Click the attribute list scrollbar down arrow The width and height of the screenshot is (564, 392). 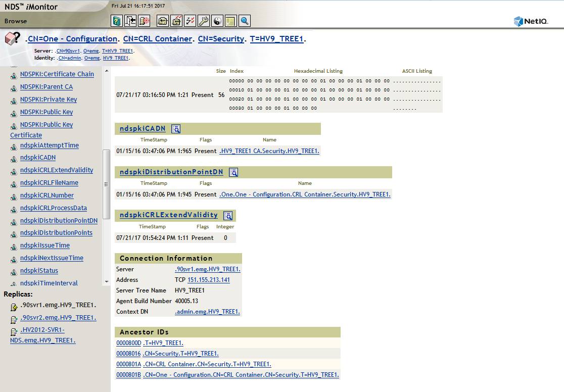107,282
